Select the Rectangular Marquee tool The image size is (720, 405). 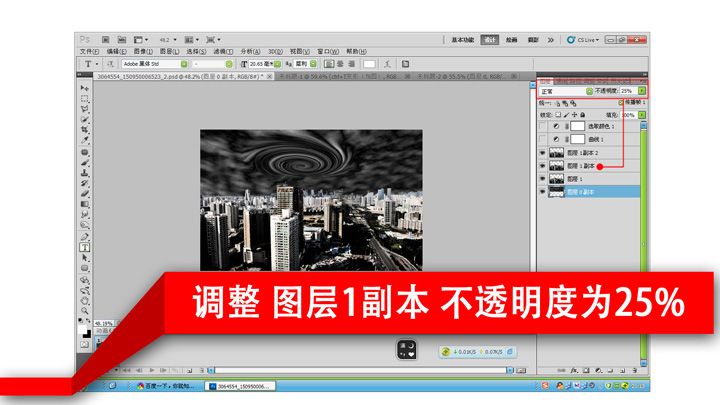click(x=84, y=98)
